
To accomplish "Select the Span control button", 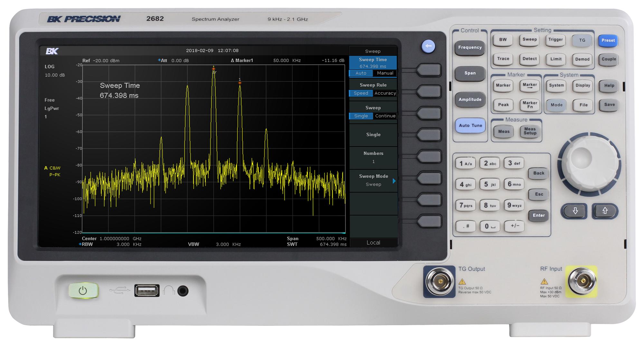I will point(470,73).
